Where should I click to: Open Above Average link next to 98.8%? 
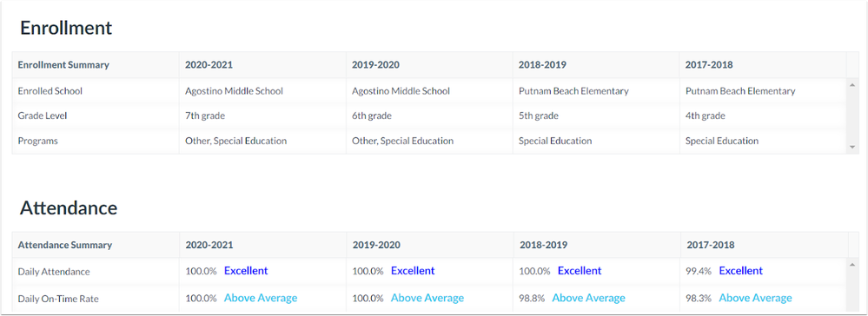pyautogui.click(x=588, y=298)
